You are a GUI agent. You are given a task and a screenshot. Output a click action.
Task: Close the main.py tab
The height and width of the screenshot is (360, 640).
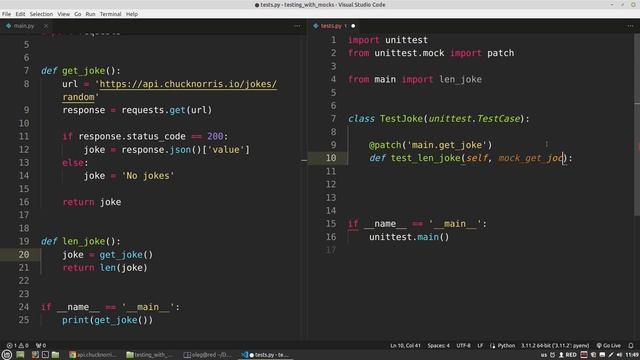click(46, 26)
